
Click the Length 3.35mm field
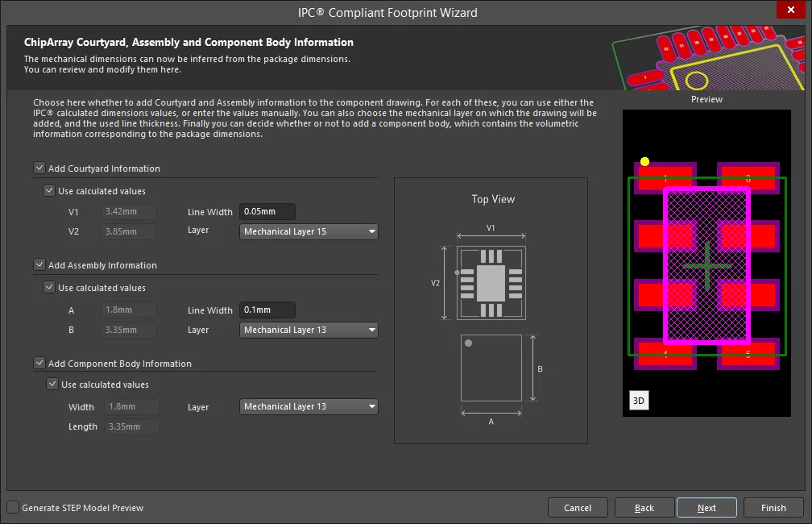[131, 426]
